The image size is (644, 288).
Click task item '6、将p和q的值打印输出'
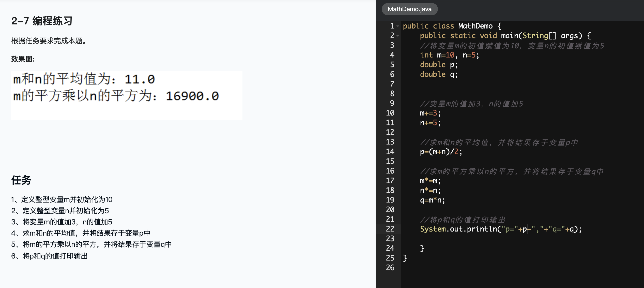(50, 256)
